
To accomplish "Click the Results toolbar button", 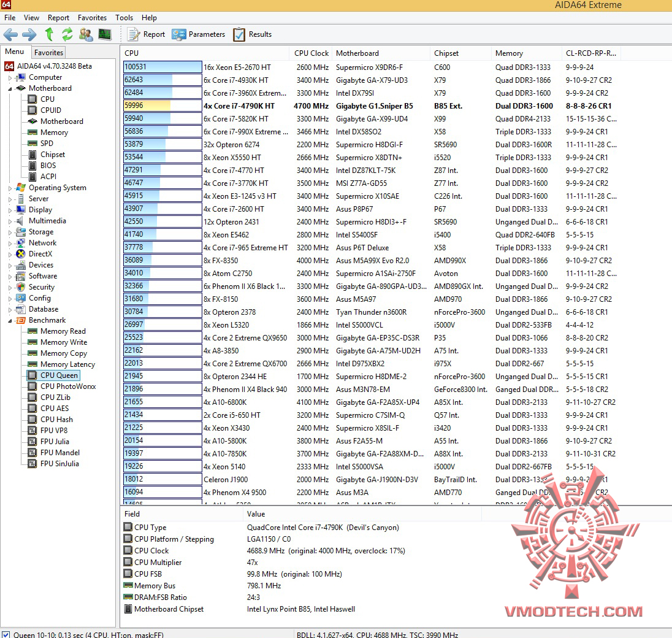I will point(253,34).
